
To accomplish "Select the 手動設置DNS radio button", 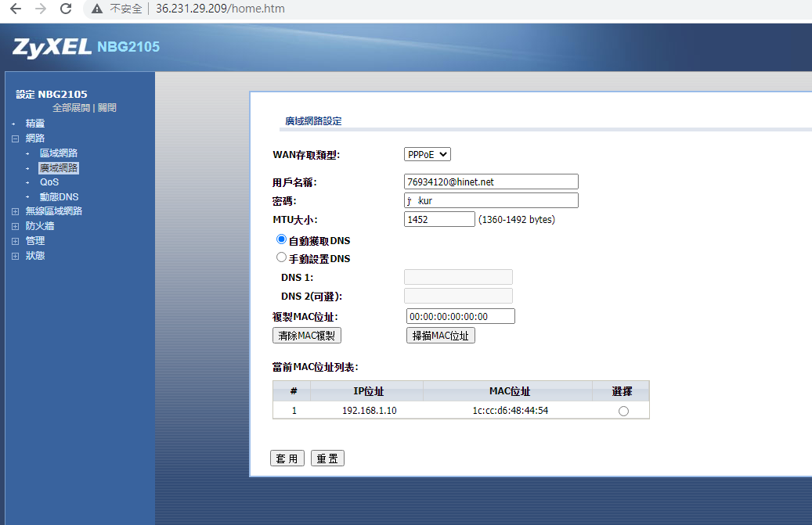I will 281,257.
